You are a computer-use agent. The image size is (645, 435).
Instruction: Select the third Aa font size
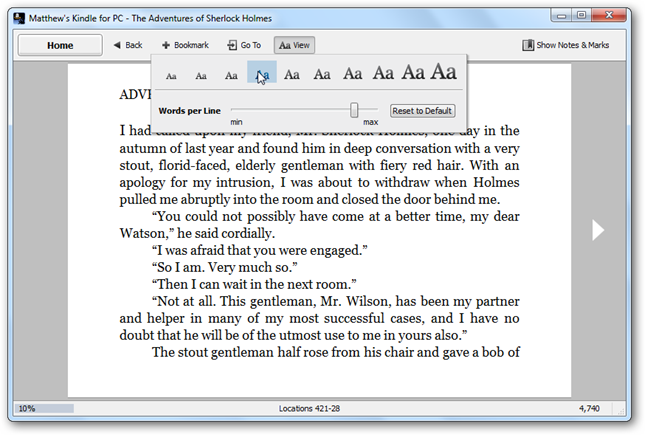[231, 75]
